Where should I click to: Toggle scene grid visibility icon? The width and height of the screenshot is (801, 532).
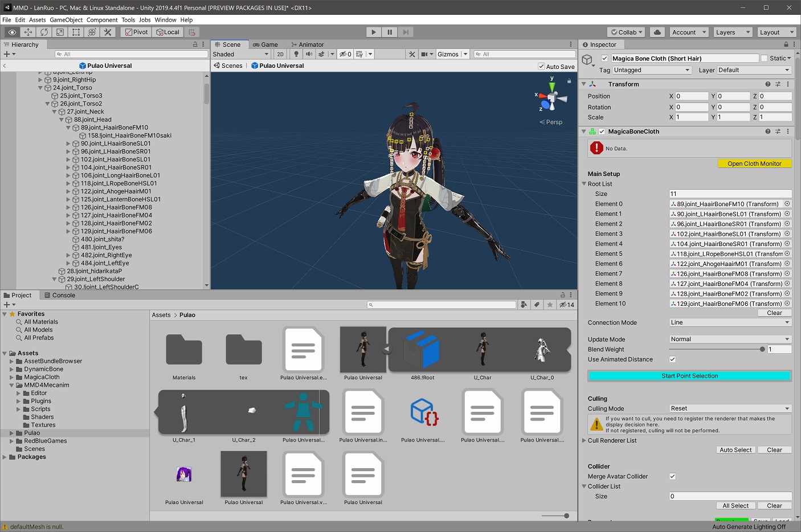click(x=359, y=54)
